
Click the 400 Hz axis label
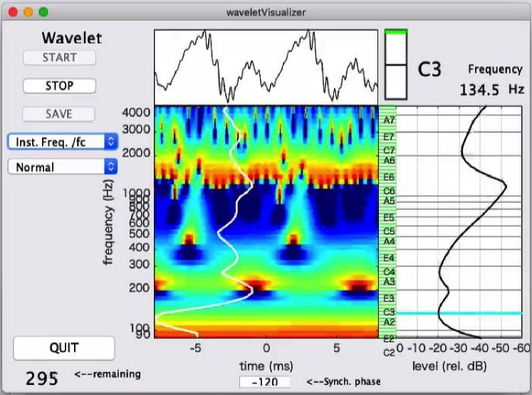(x=139, y=248)
